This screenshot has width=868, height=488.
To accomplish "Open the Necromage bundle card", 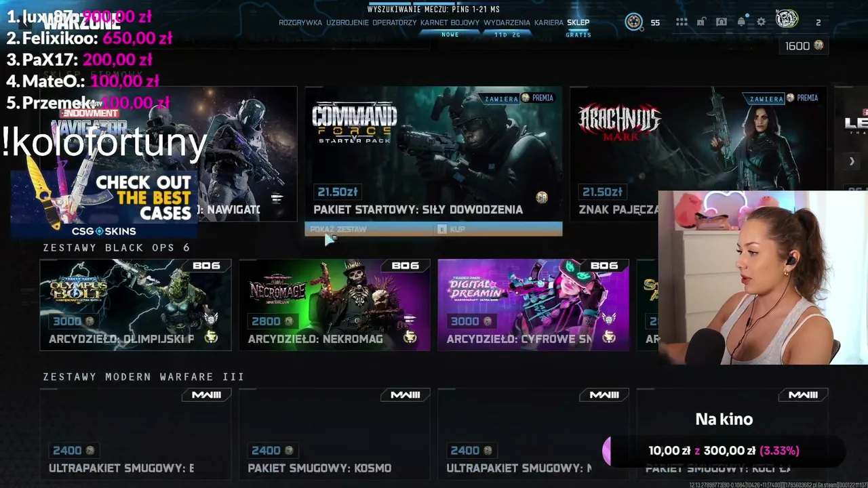I will click(x=334, y=305).
